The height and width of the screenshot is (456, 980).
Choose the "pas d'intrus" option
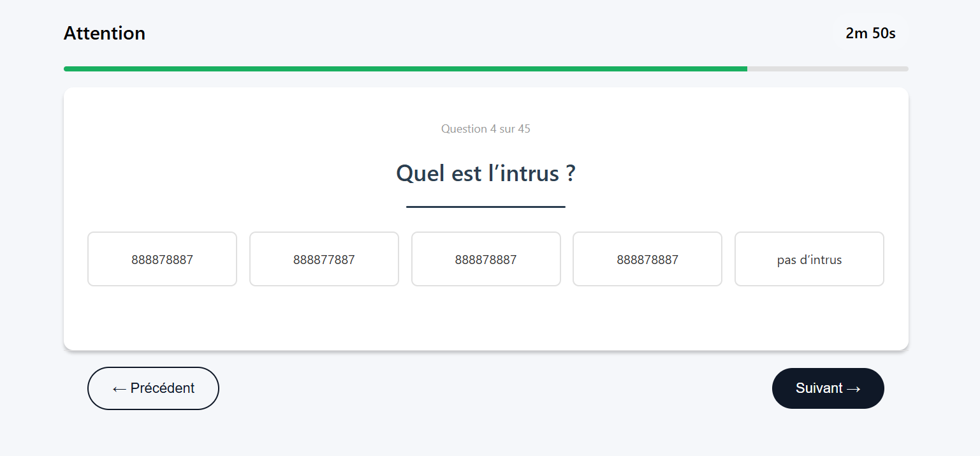pos(809,259)
